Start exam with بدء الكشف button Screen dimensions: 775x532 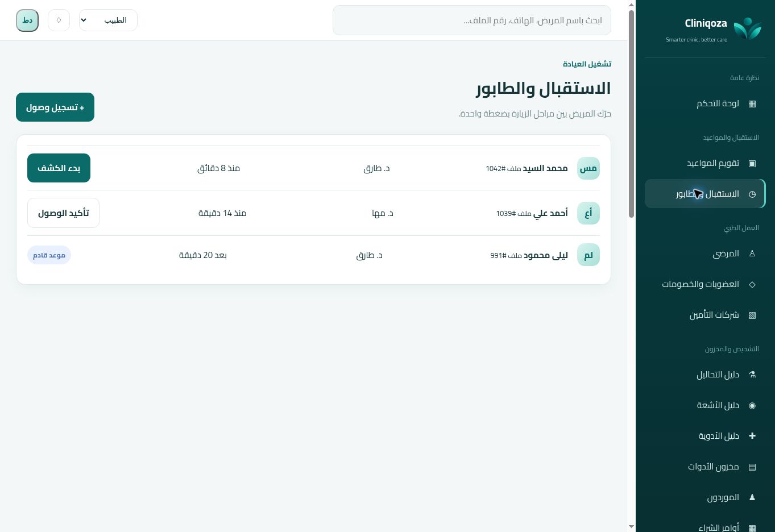click(x=59, y=168)
